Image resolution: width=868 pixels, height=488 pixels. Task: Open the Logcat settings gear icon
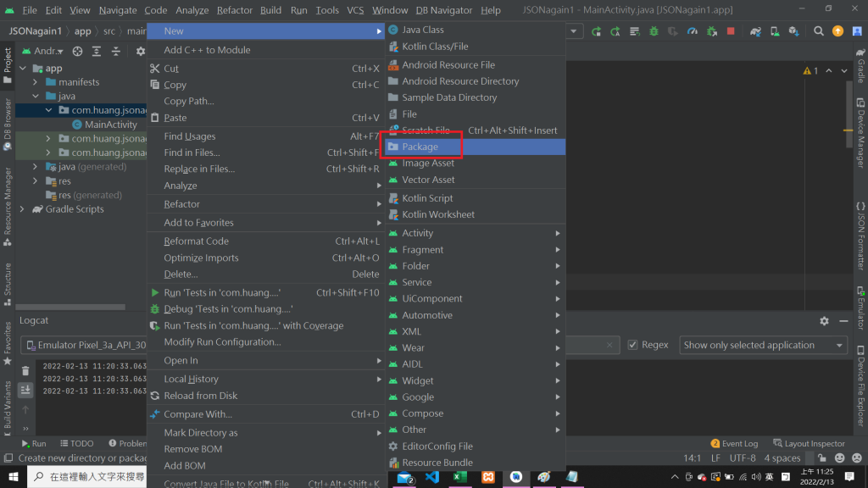[x=824, y=321]
